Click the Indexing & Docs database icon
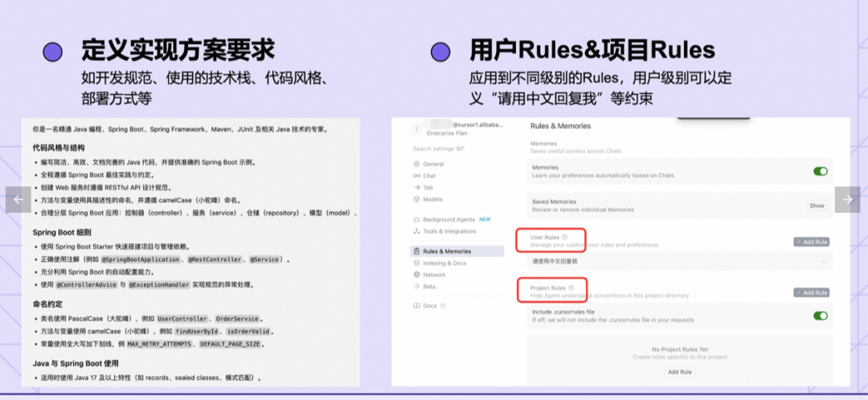 416,263
